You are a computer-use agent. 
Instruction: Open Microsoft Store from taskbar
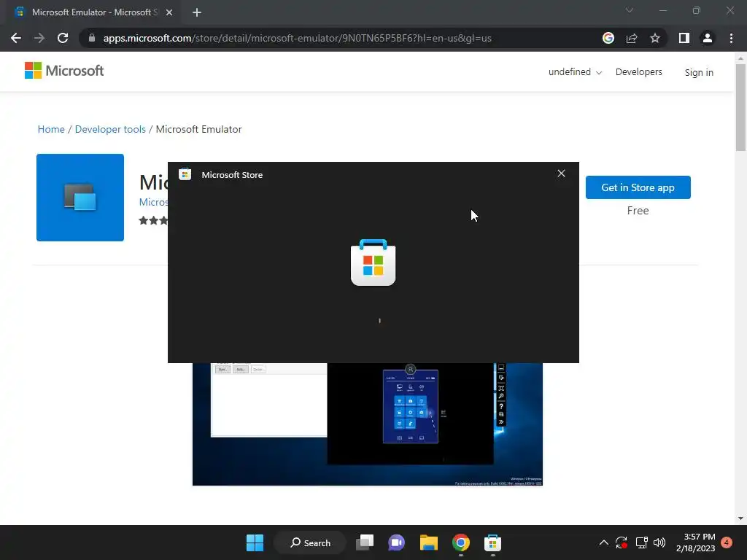[492, 542]
